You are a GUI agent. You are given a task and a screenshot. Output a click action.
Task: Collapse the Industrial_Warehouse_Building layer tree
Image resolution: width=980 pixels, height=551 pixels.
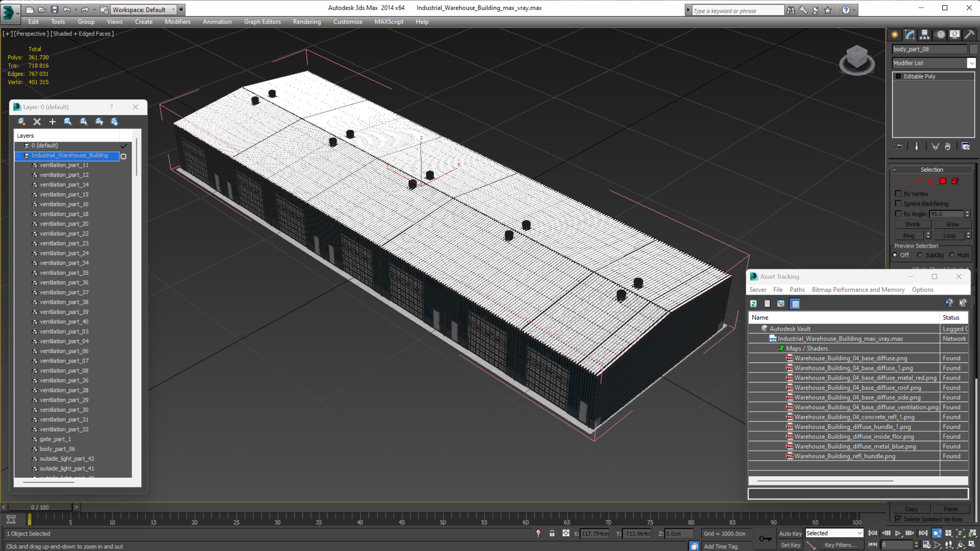click(19, 156)
